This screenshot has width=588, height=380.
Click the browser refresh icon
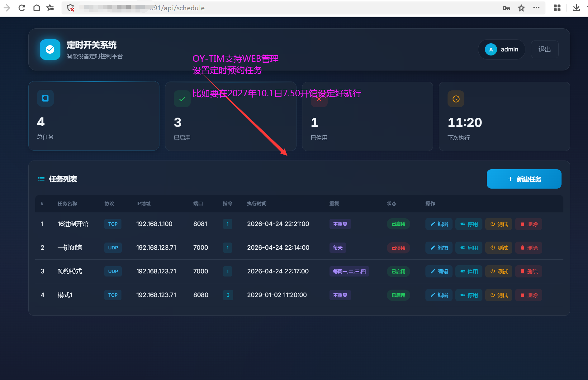pyautogui.click(x=22, y=8)
